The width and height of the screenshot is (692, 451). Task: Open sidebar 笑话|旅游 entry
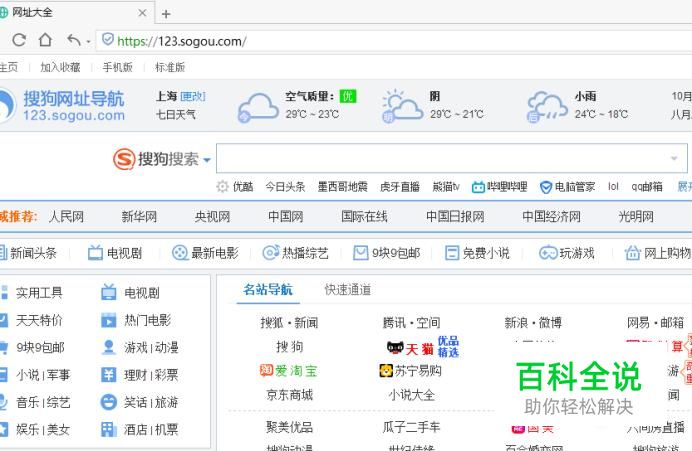coord(139,402)
